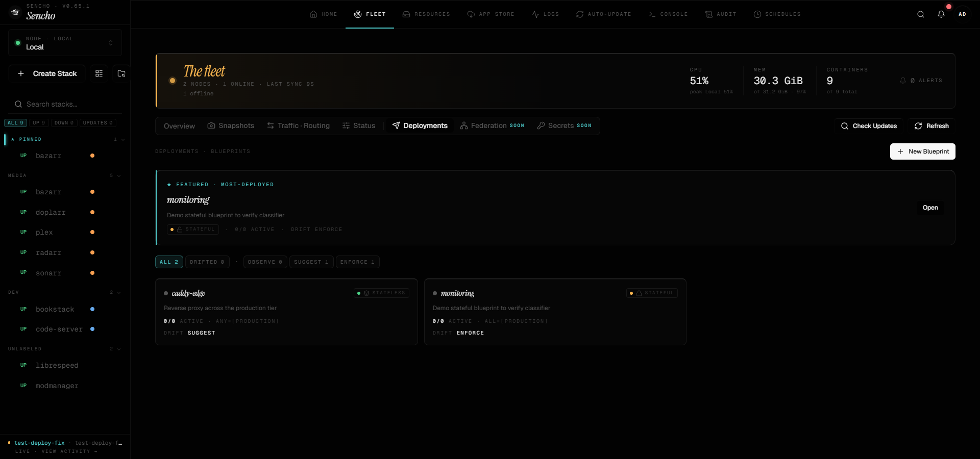Go to Home in the top navigation
Screen dimensions: 980x459
pyautogui.click(x=324, y=14)
